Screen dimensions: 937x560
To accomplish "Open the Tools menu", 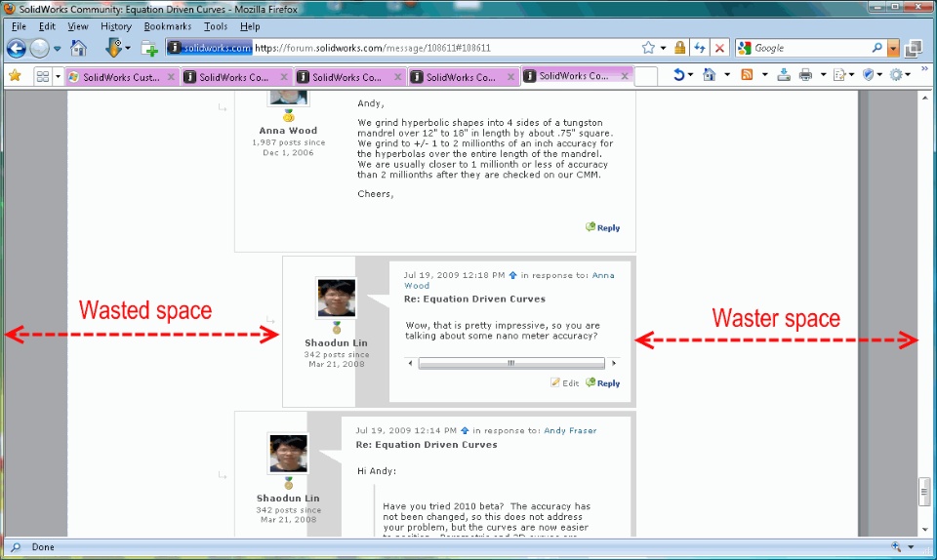I will click(x=215, y=26).
